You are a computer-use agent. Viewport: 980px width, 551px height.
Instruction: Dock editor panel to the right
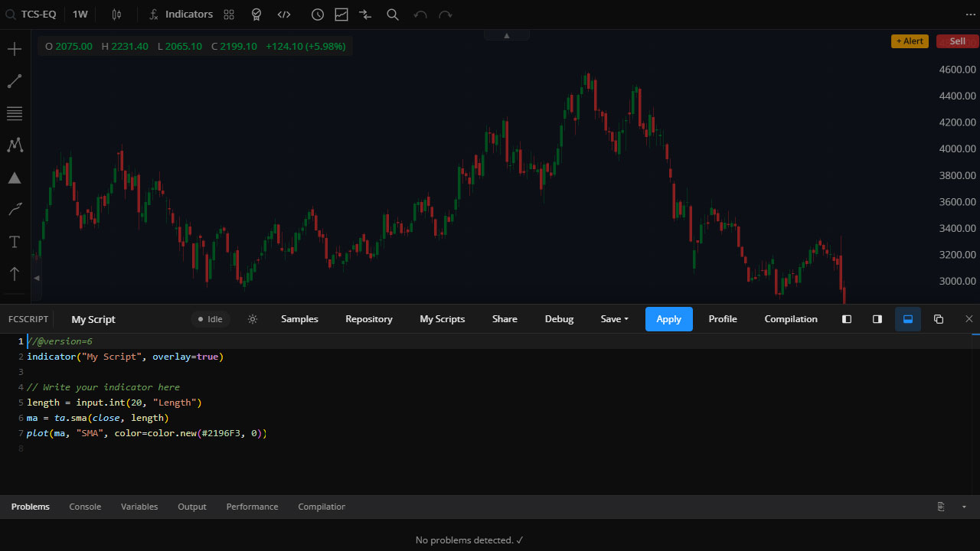coord(877,319)
